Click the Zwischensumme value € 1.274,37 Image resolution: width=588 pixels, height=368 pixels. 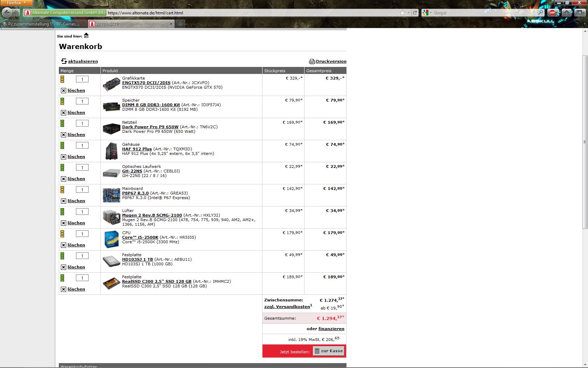point(332,300)
